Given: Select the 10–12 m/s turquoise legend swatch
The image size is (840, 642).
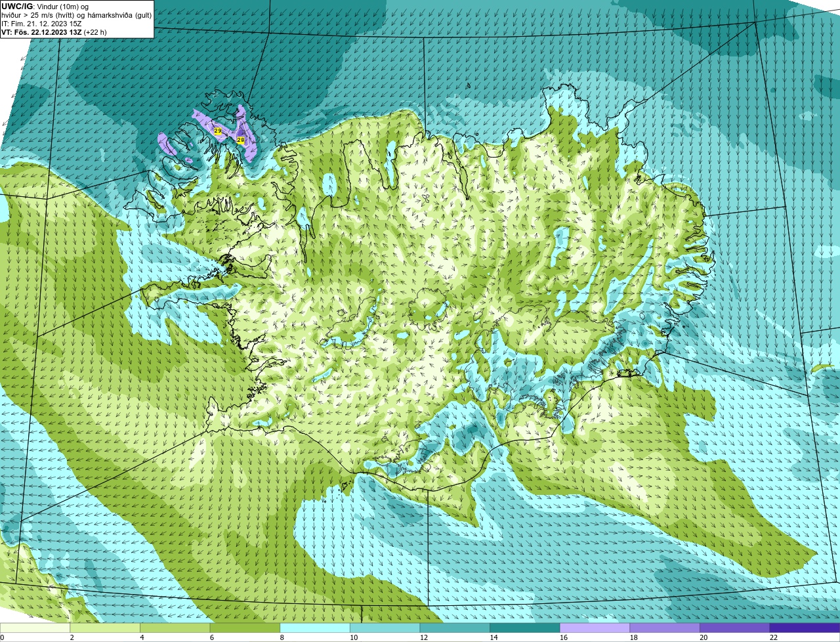Looking at the screenshot, I should tap(385, 628).
